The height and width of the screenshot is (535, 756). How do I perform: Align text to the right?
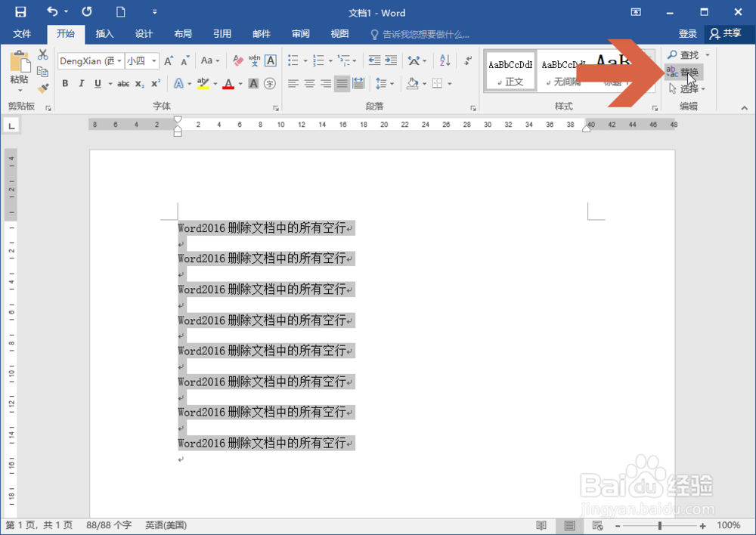click(x=325, y=84)
